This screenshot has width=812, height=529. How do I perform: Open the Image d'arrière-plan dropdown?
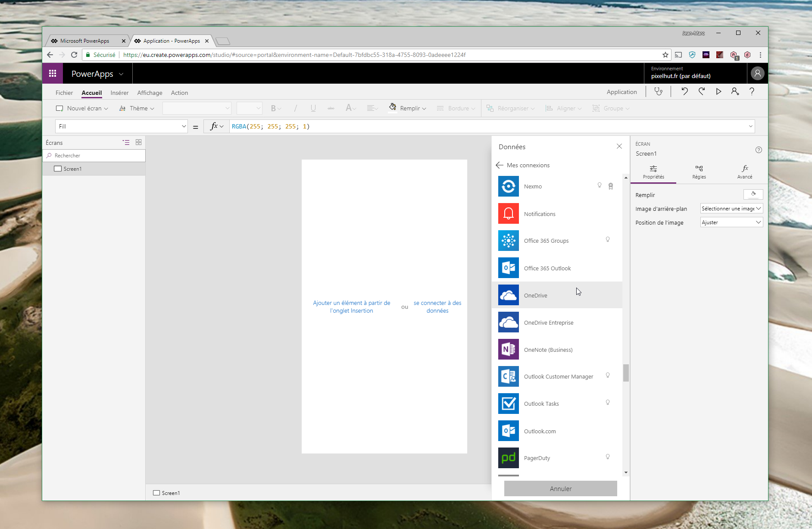(x=731, y=209)
